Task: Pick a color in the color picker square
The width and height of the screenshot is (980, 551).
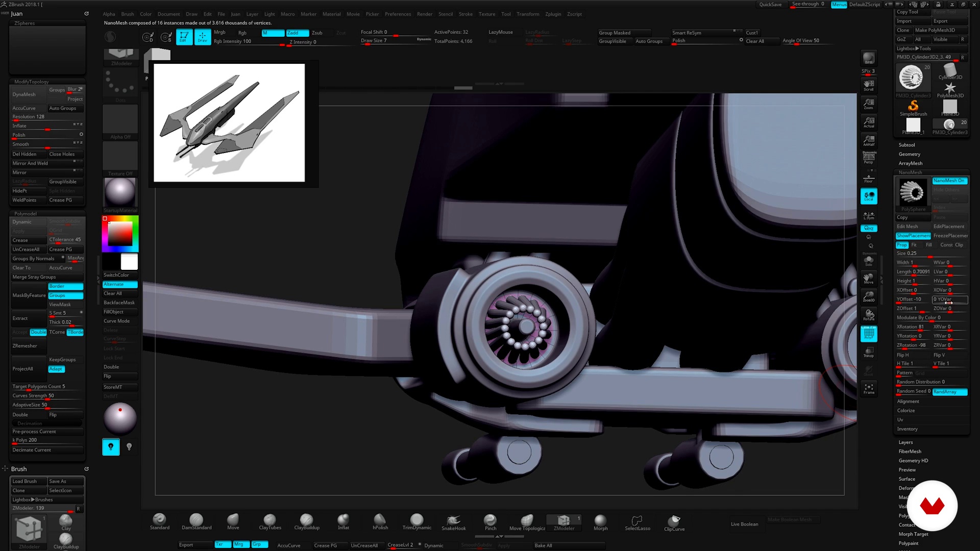Action: coord(120,234)
